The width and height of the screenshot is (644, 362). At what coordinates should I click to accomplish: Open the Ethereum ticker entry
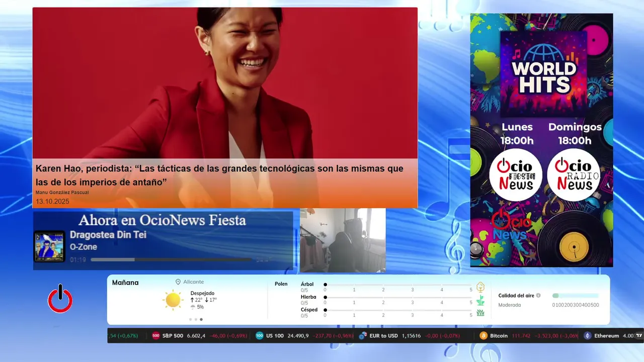click(609, 336)
